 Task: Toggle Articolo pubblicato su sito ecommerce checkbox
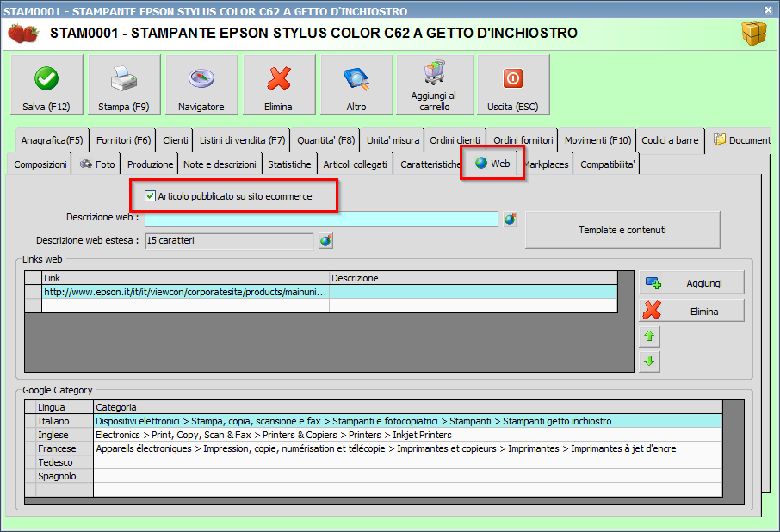[150, 196]
